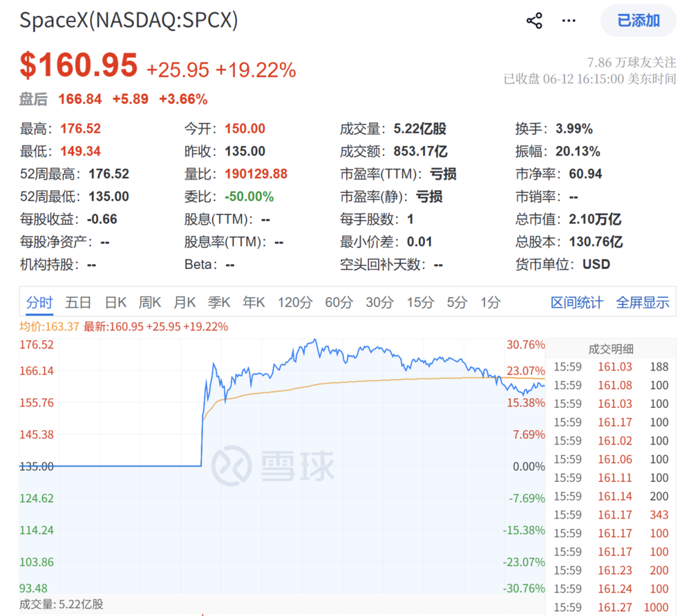This screenshot has height=616, width=691.
Task: Click the 最小价差 value 0.01
Action: pyautogui.click(x=419, y=242)
